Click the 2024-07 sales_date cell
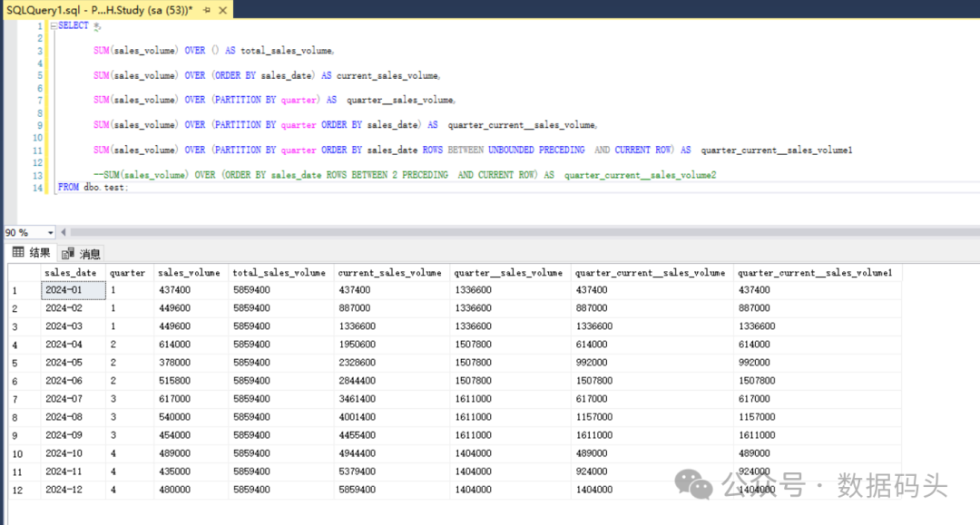 (73, 399)
